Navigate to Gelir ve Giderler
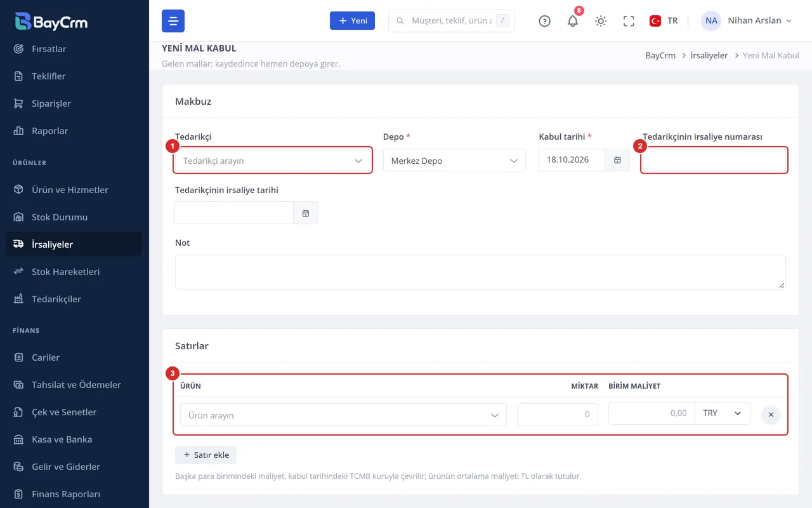This screenshot has height=508, width=812. pos(74,467)
